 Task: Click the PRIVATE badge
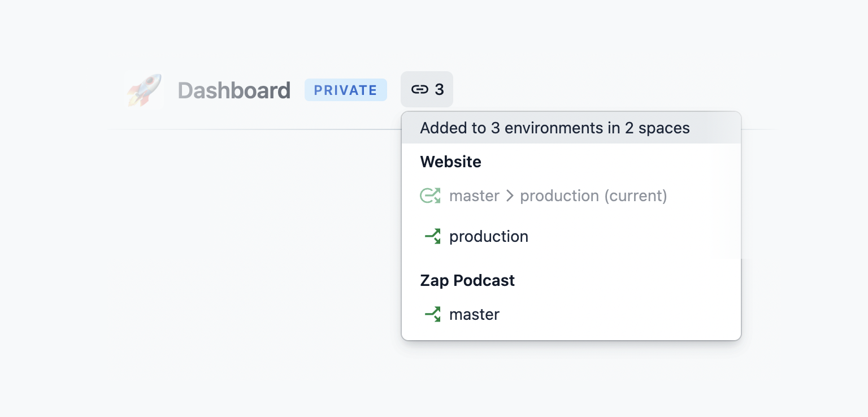(345, 90)
